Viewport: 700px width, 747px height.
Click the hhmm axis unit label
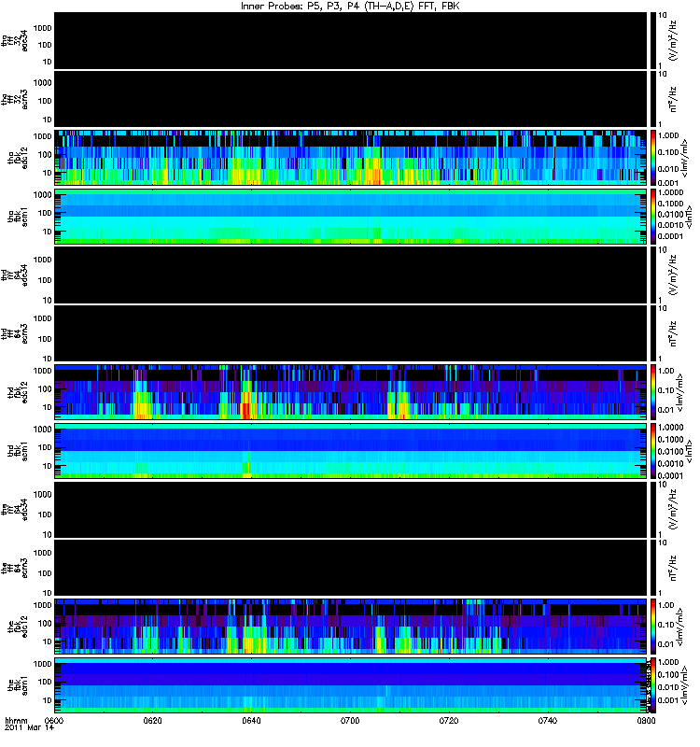[x=16, y=720]
